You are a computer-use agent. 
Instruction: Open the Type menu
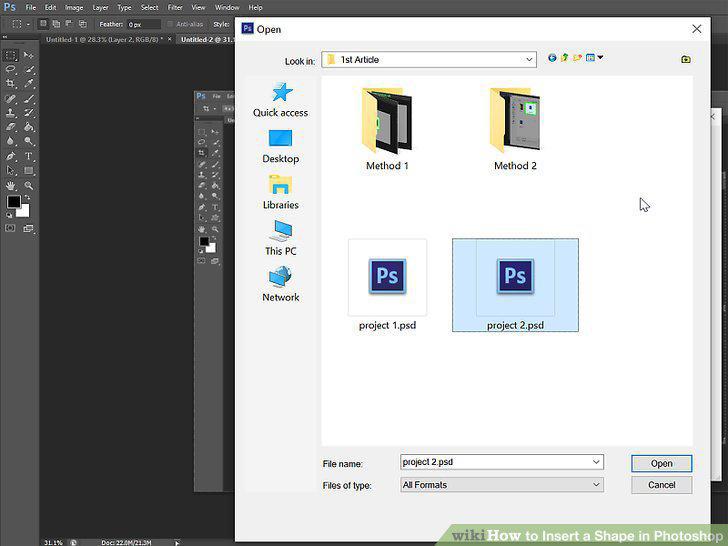124,7
